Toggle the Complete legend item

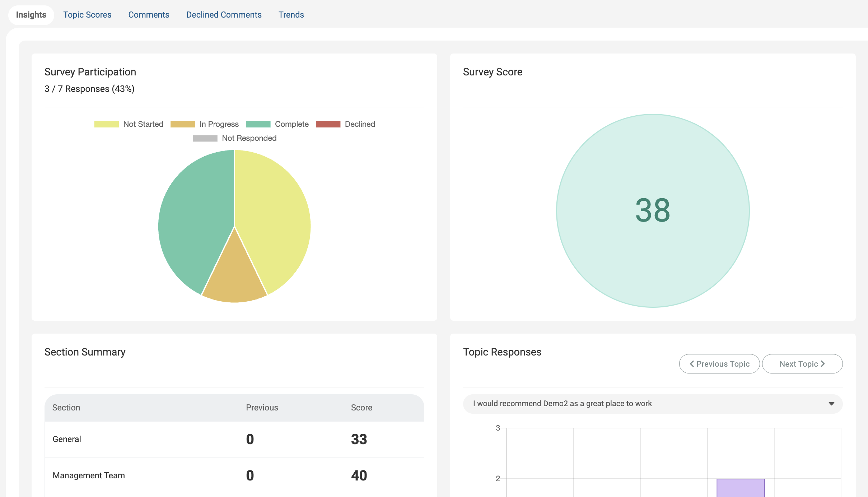pos(277,124)
